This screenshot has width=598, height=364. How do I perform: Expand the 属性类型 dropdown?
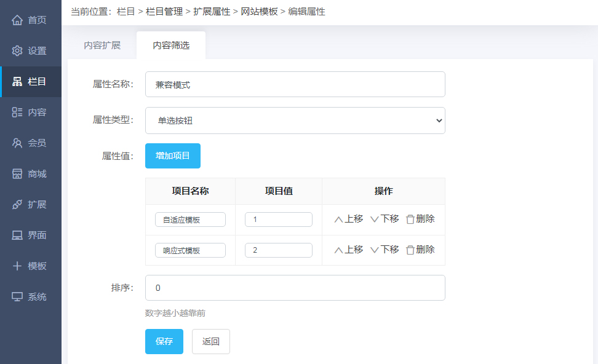pyautogui.click(x=295, y=121)
